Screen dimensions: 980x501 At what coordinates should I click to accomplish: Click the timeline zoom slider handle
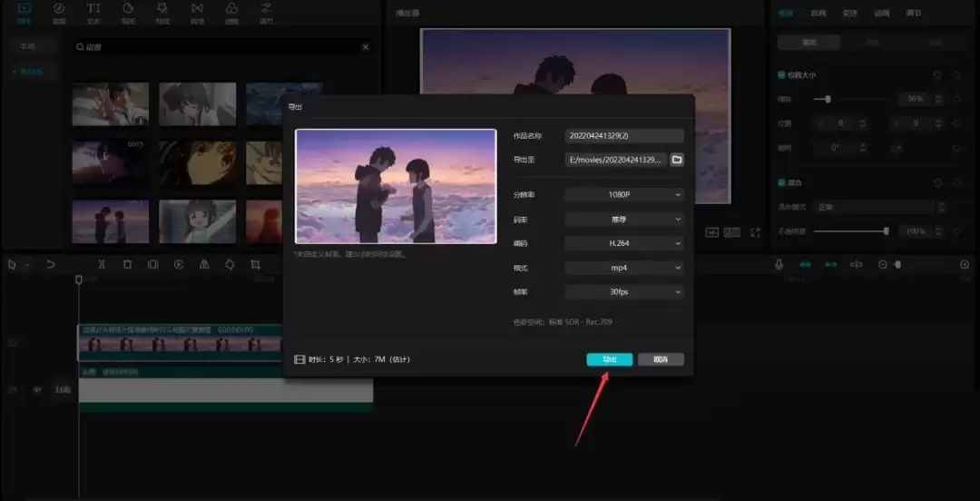coord(898,265)
